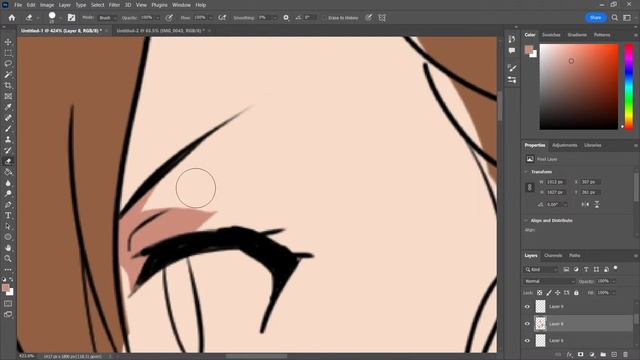Switch to the Adjustments tab
Viewport: 640px width, 360px height.
coord(564,145)
